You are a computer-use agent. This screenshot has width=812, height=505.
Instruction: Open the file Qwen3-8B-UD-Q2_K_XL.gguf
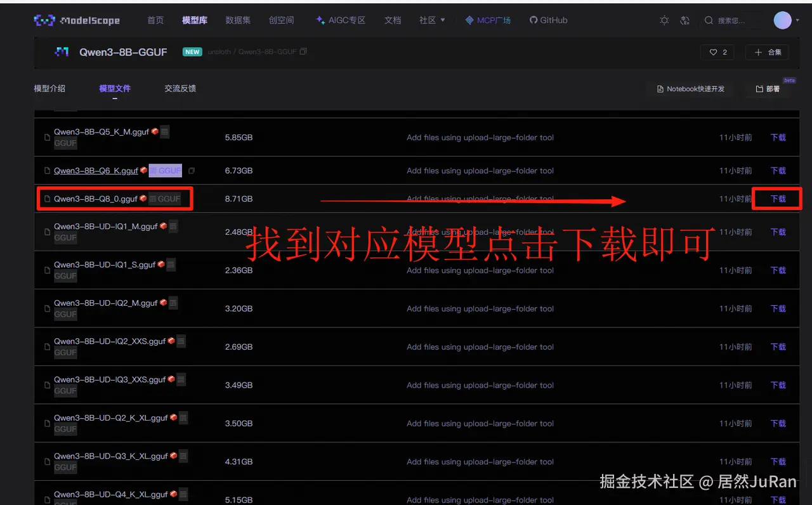[111, 418]
